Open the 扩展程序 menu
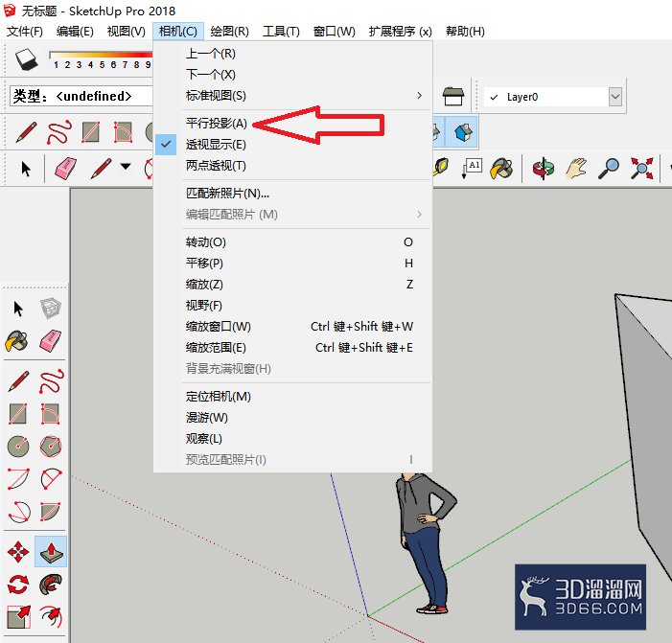The height and width of the screenshot is (643, 672). point(401,32)
